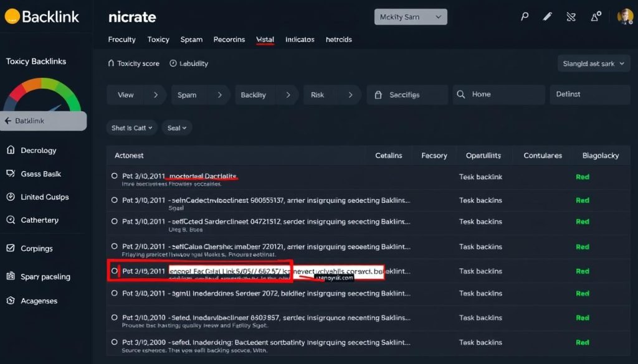This screenshot has width=638, height=364.
Task: Open the McKity Sam account dropdown
Action: tap(410, 17)
